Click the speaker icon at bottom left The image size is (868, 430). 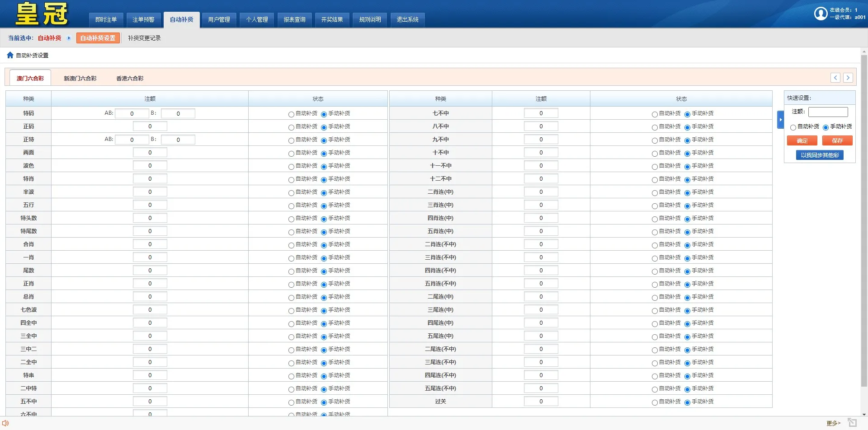pyautogui.click(x=5, y=423)
